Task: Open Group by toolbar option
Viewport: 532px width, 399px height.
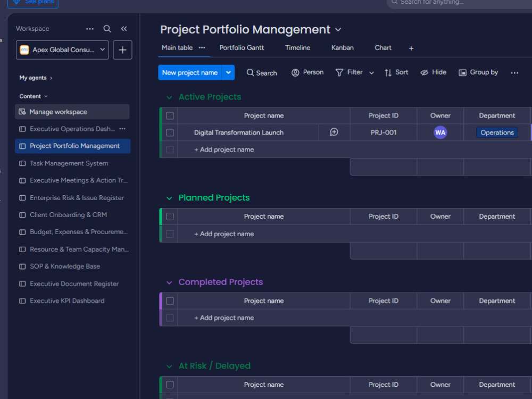Action: pos(478,72)
